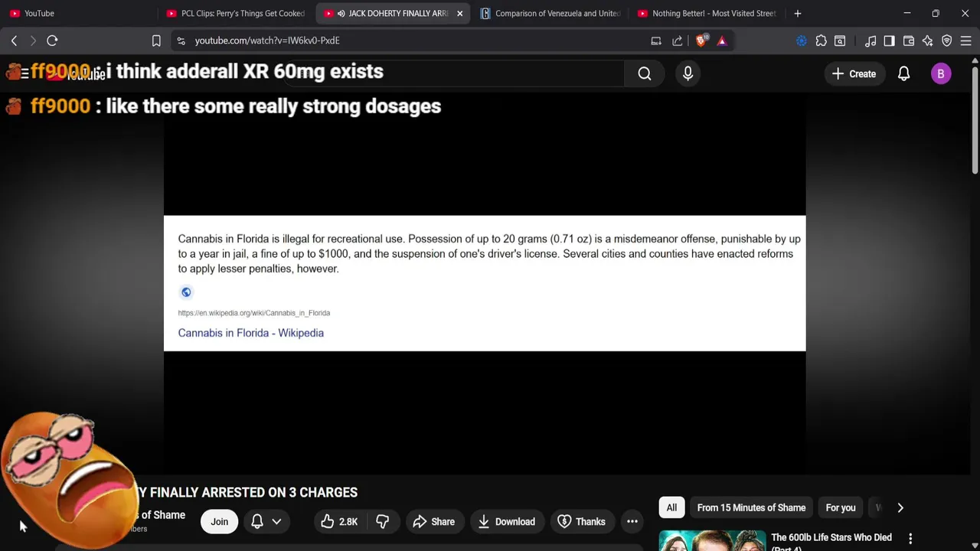Join the channel membership
This screenshot has width=980, height=551.
pyautogui.click(x=220, y=522)
